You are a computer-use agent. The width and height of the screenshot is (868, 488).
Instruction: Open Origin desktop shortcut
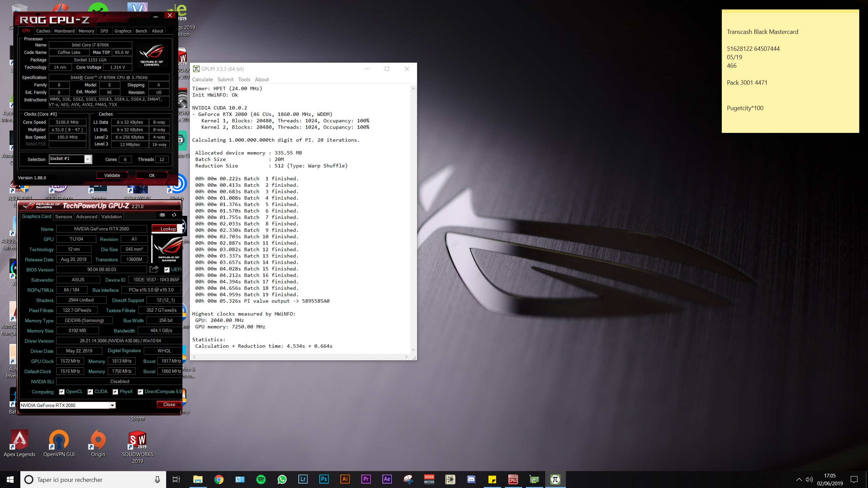[98, 443]
